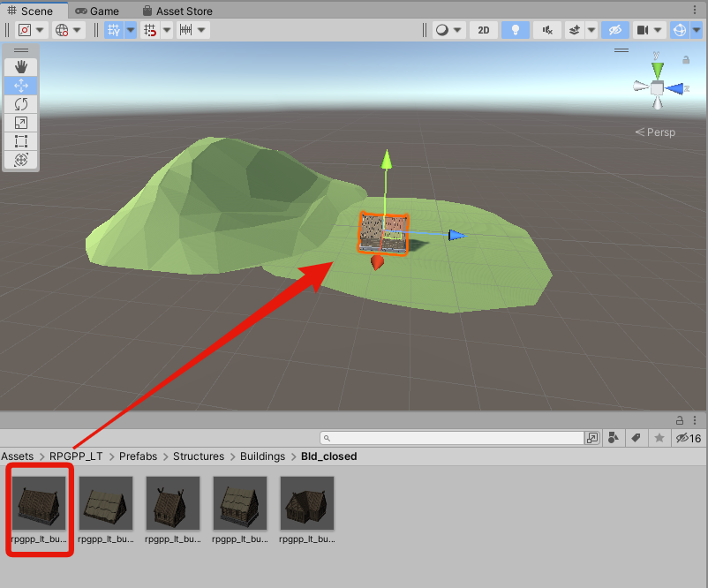Toggle grid visibility button
Screen dimensions: 708x588
coord(114,30)
